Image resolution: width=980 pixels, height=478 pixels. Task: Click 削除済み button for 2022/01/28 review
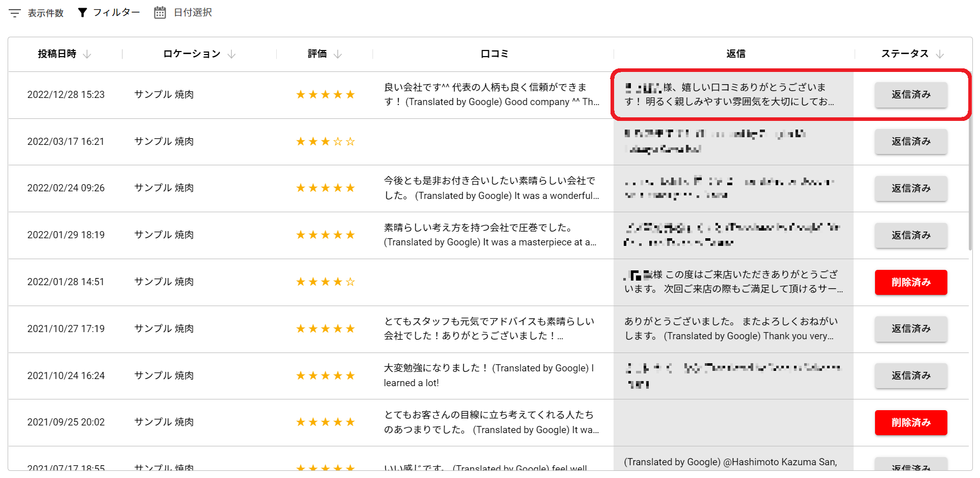(x=911, y=283)
